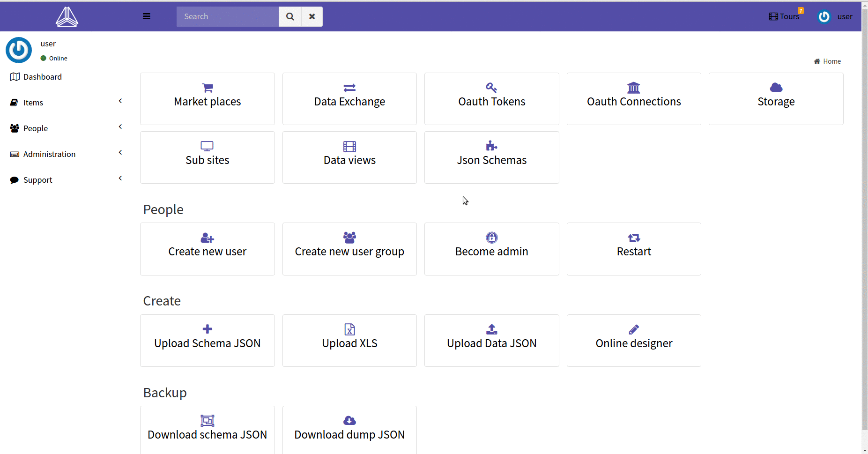Open the Online designer card
Image resolution: width=868 pixels, height=454 pixels.
point(634,341)
